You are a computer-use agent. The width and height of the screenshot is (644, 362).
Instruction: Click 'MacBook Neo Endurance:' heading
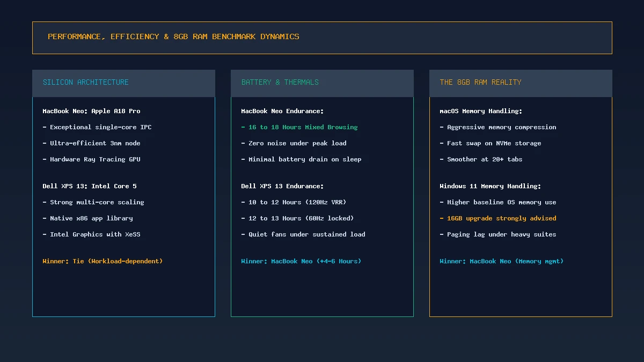point(282,111)
